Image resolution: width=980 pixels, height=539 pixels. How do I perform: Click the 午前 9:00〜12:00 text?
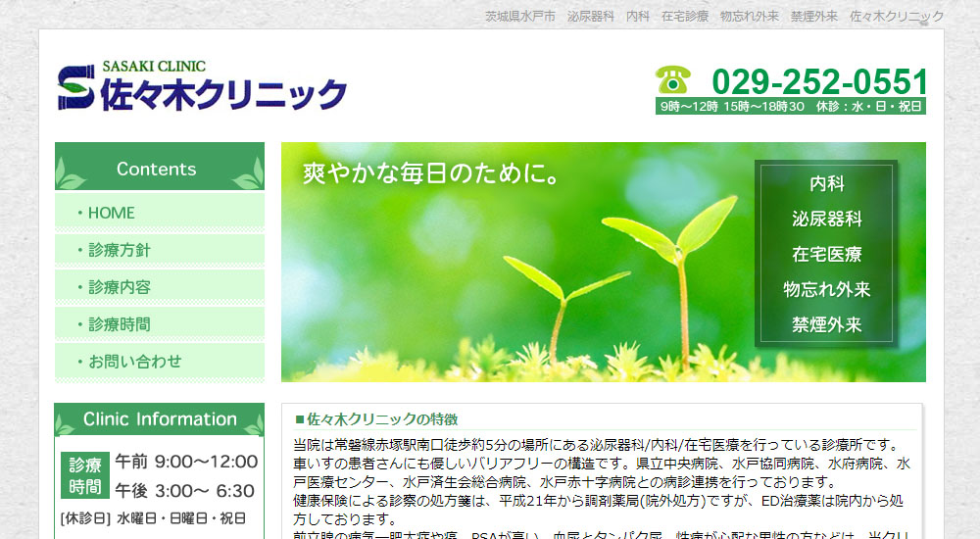point(186,462)
